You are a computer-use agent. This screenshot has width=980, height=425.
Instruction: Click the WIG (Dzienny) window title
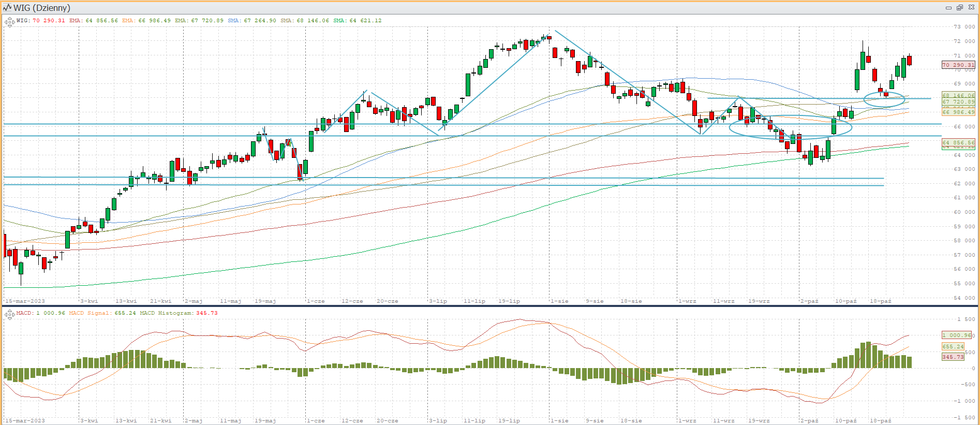pos(42,8)
